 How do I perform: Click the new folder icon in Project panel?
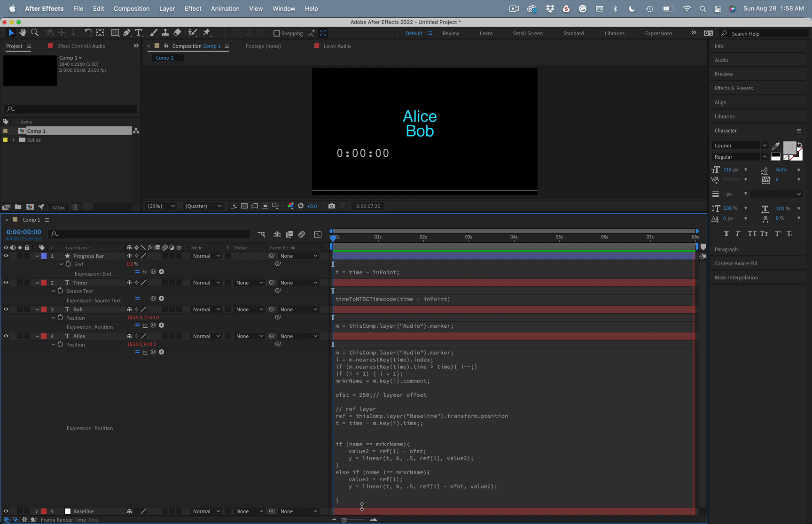18,207
